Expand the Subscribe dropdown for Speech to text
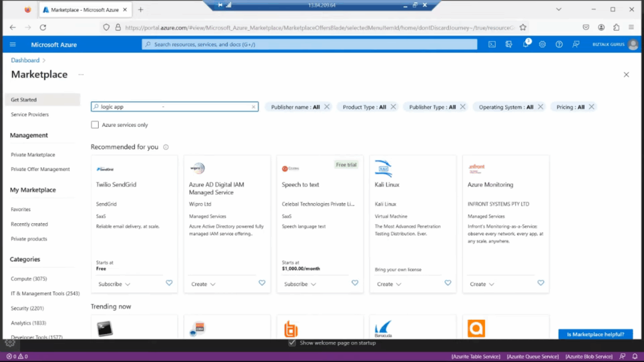644x362 pixels. [300, 284]
